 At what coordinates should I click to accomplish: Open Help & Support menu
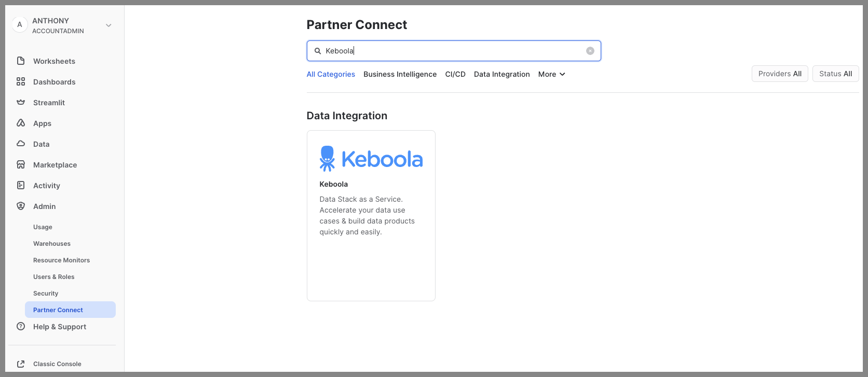[x=60, y=327]
